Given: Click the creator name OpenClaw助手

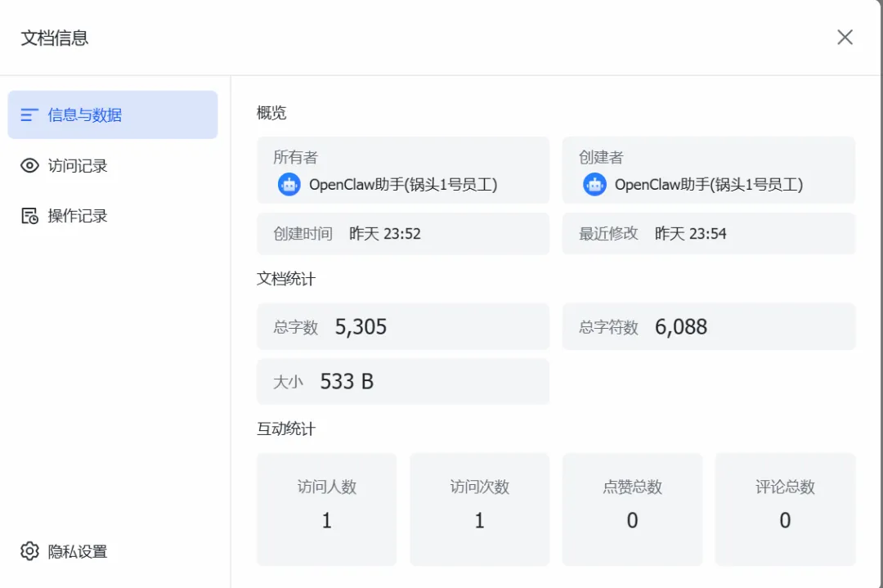Looking at the screenshot, I should 709,185.
